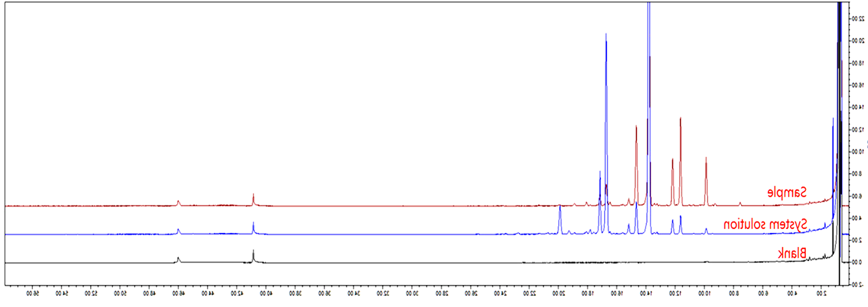Image resolution: width=868 pixels, height=307 pixels.
Task: Click the 46.00 tick on the time axis
Action: (178, 294)
